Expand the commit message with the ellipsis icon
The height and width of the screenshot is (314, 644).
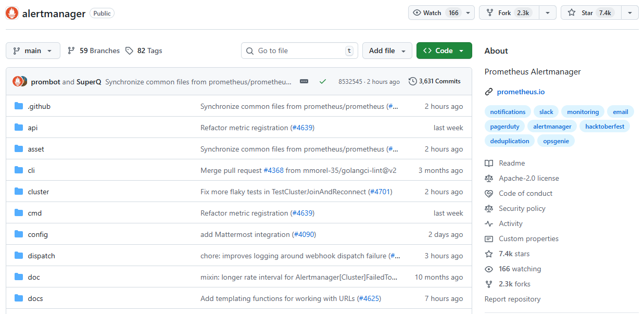(x=304, y=81)
